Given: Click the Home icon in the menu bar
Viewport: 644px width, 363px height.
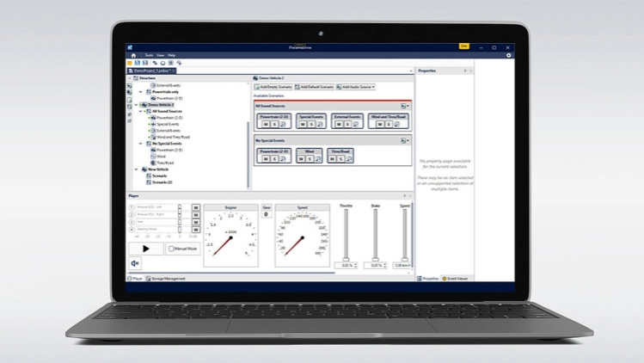Looking at the screenshot, I should (133, 55).
